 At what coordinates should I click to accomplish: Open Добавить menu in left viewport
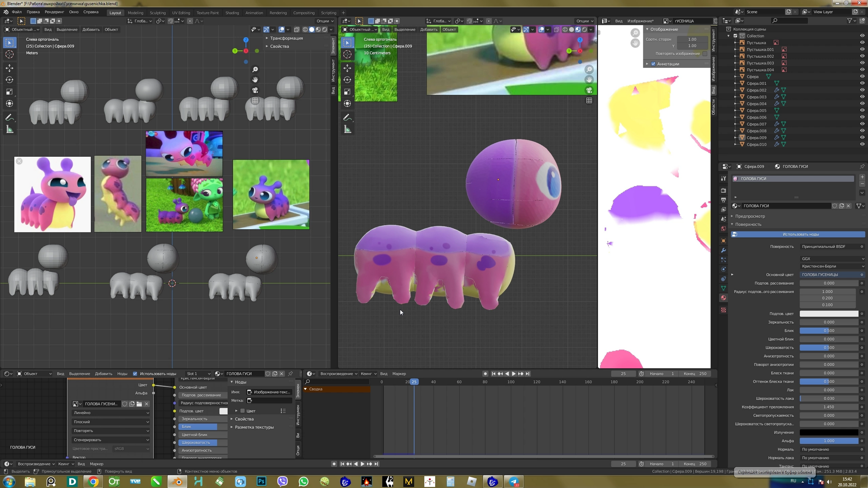pyautogui.click(x=91, y=30)
